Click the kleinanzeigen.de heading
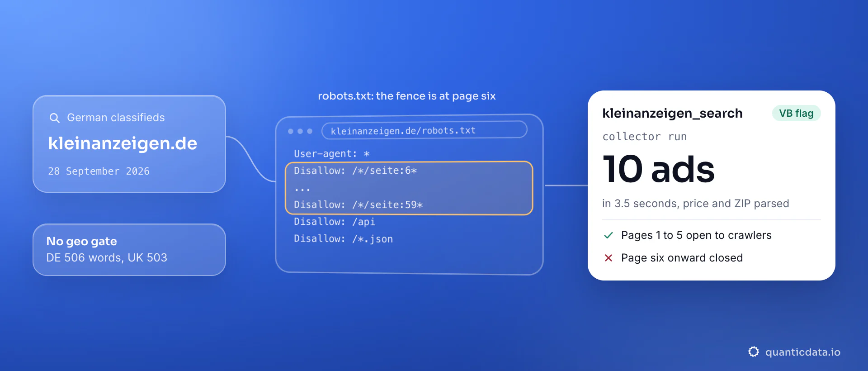 click(123, 143)
